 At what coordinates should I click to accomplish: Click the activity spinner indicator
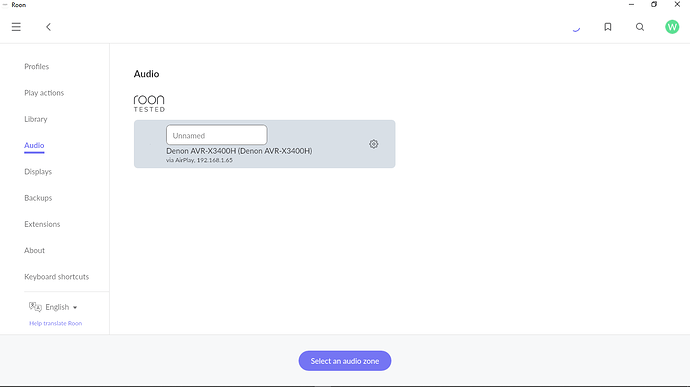(576, 29)
